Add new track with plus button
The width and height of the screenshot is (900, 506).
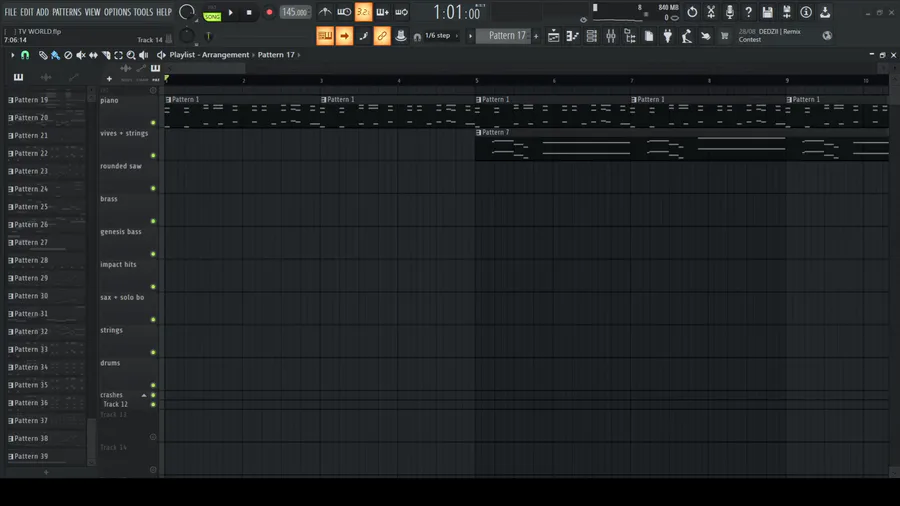point(109,79)
